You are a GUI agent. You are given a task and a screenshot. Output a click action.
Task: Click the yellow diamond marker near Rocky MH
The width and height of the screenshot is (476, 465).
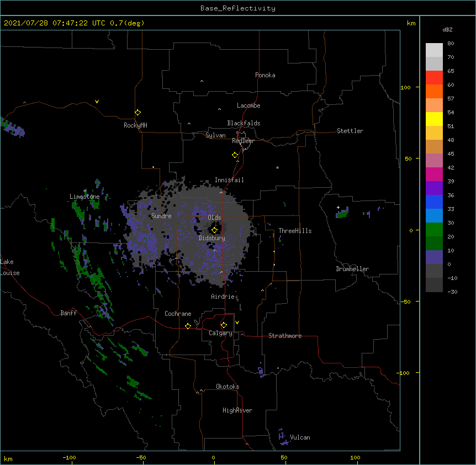(x=137, y=113)
